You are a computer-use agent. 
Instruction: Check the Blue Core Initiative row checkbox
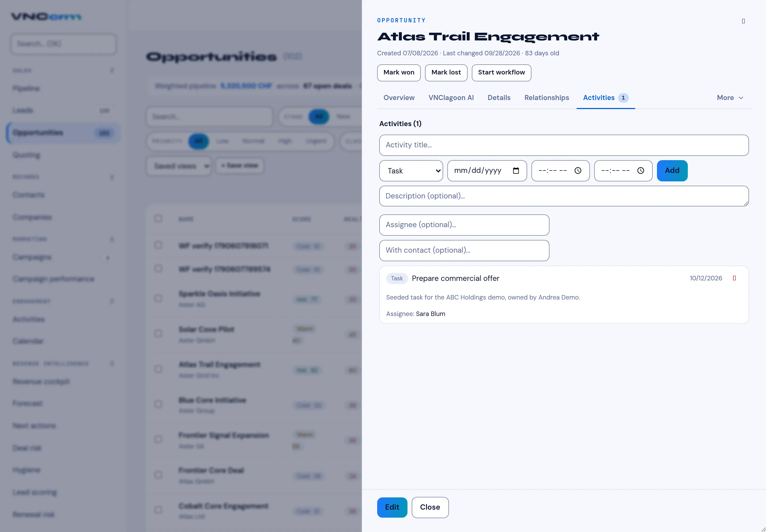point(158,404)
